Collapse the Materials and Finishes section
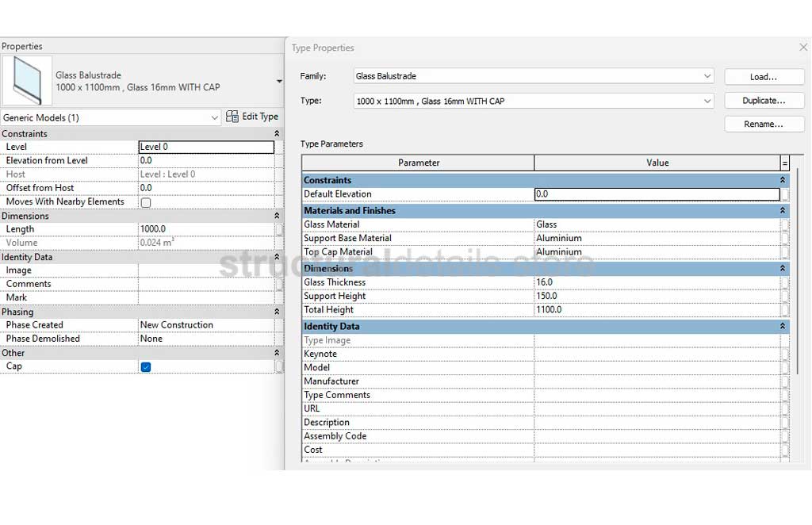 tap(783, 211)
